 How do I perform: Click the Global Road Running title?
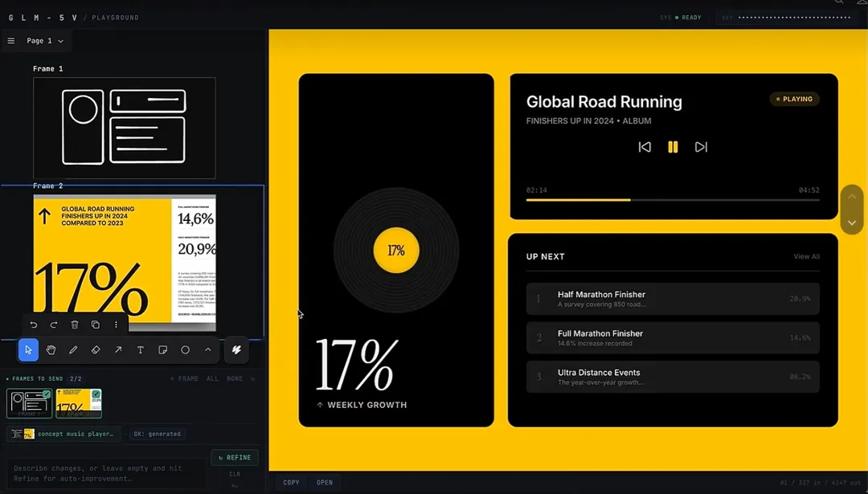(x=604, y=102)
